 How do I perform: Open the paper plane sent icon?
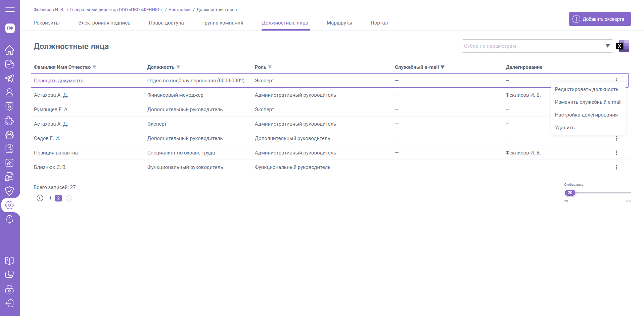tap(9, 78)
